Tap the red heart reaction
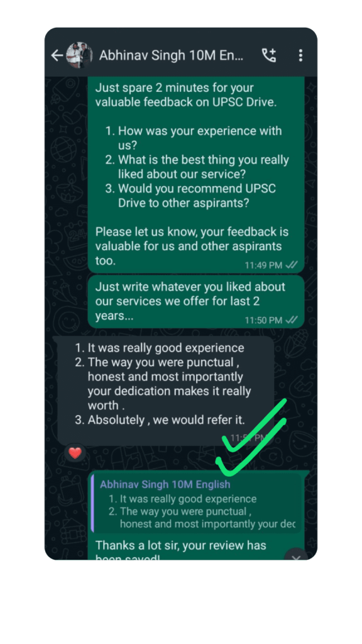Screen dimensions: 362x644 tap(75, 453)
